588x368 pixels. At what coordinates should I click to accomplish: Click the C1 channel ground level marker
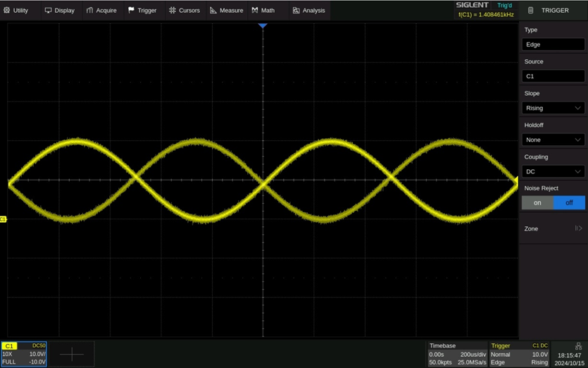click(4, 220)
